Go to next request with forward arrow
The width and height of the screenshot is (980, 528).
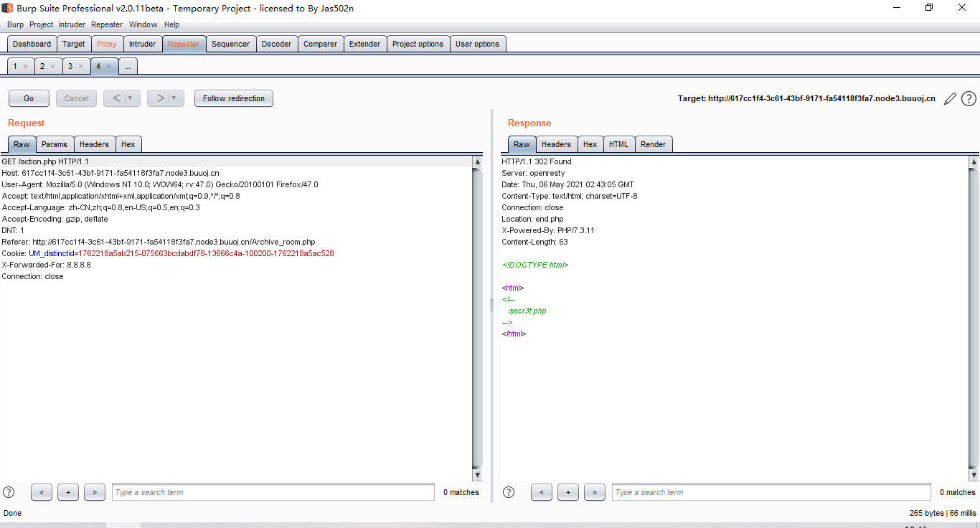coord(161,98)
